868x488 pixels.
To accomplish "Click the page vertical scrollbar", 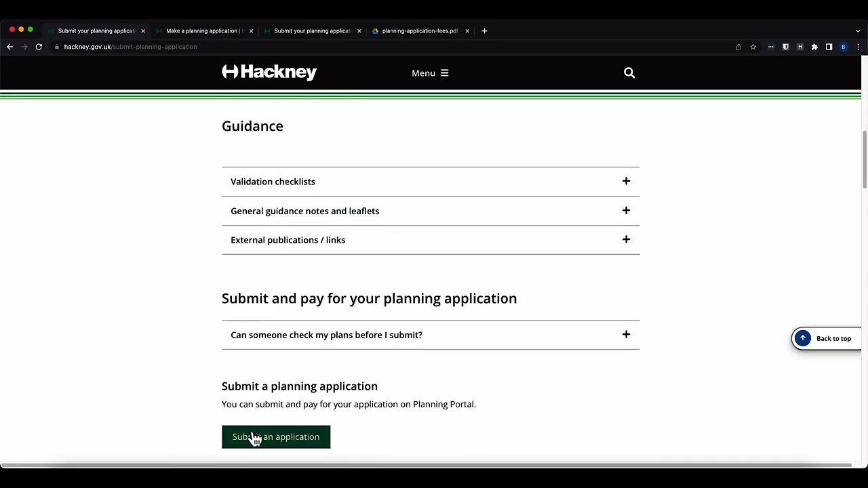I will 864,159.
